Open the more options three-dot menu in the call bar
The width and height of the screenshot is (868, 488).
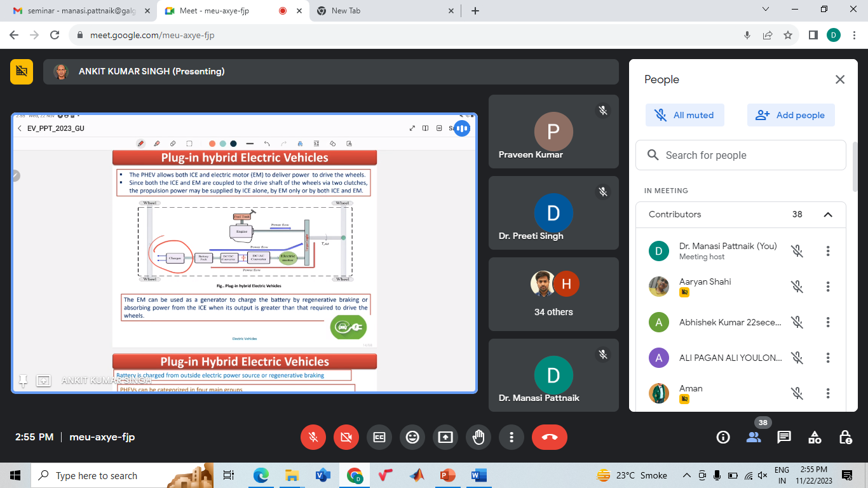coord(512,437)
